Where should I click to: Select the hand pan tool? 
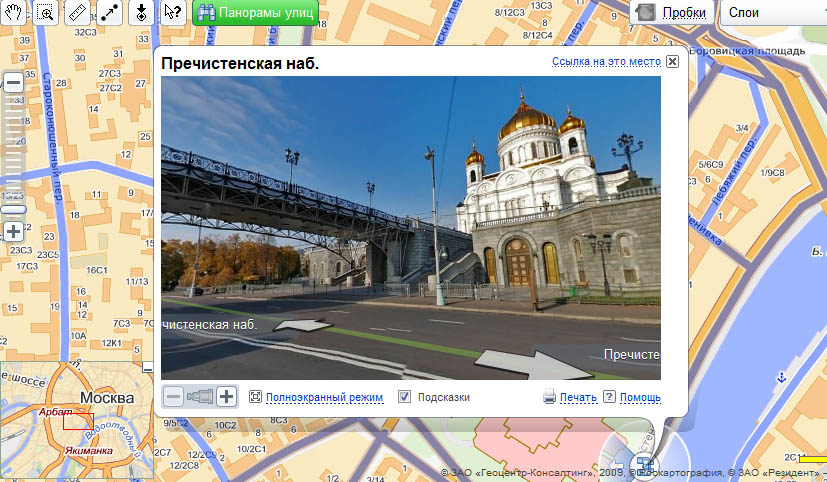click(x=13, y=12)
